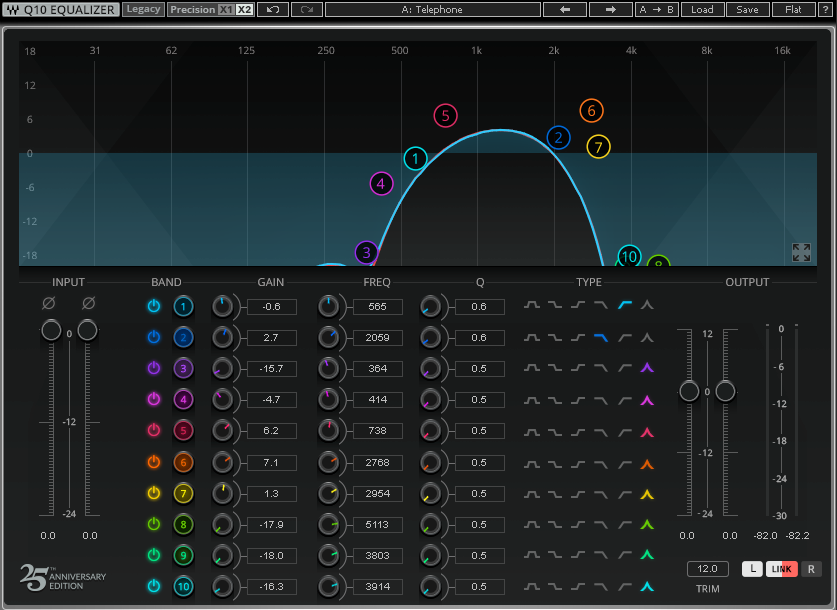Disable band 4 with its power button
Viewport: 837px width, 610px height.
click(x=154, y=399)
